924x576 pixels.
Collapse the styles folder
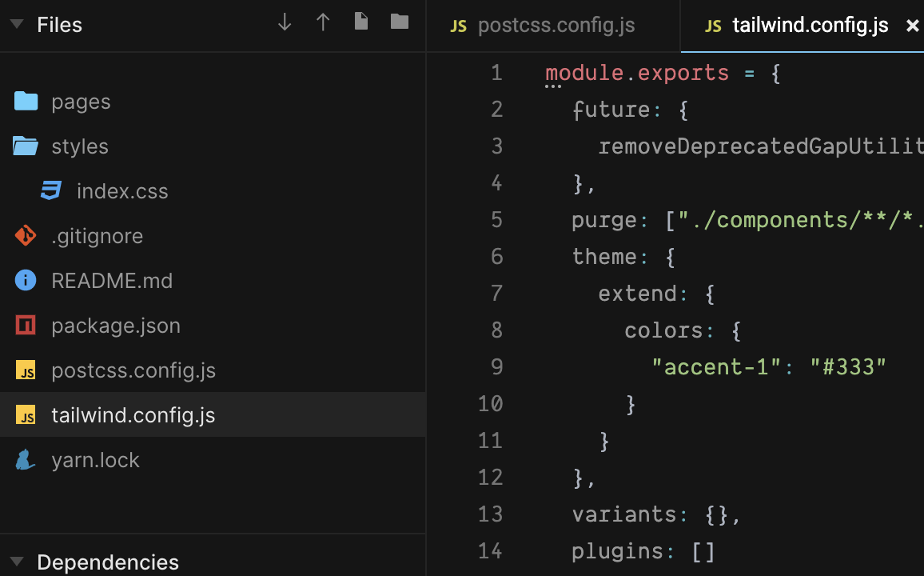point(82,146)
